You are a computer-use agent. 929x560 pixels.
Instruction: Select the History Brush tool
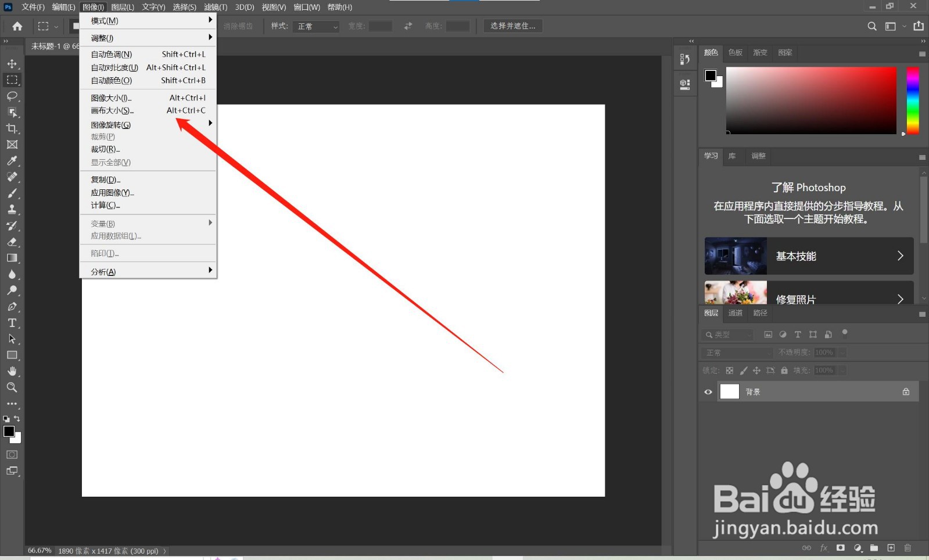click(12, 225)
